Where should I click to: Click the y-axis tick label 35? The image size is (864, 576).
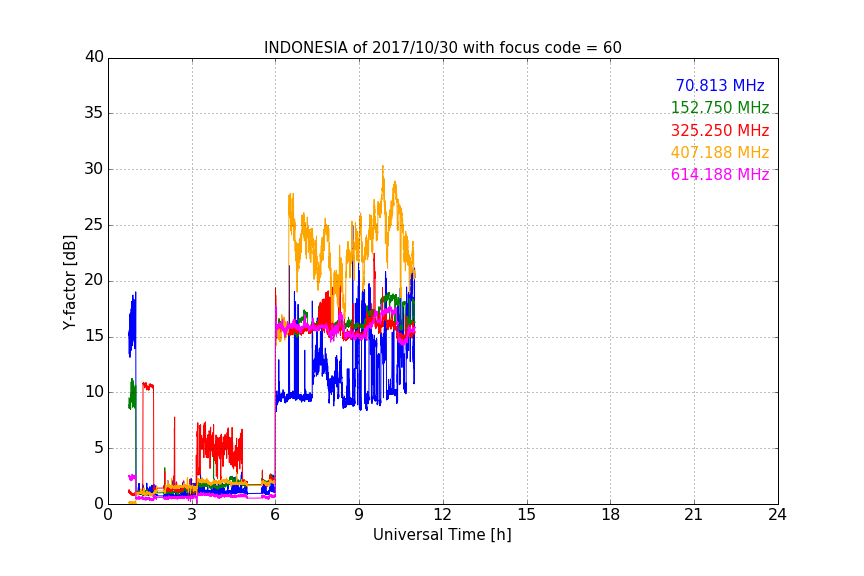click(x=94, y=113)
